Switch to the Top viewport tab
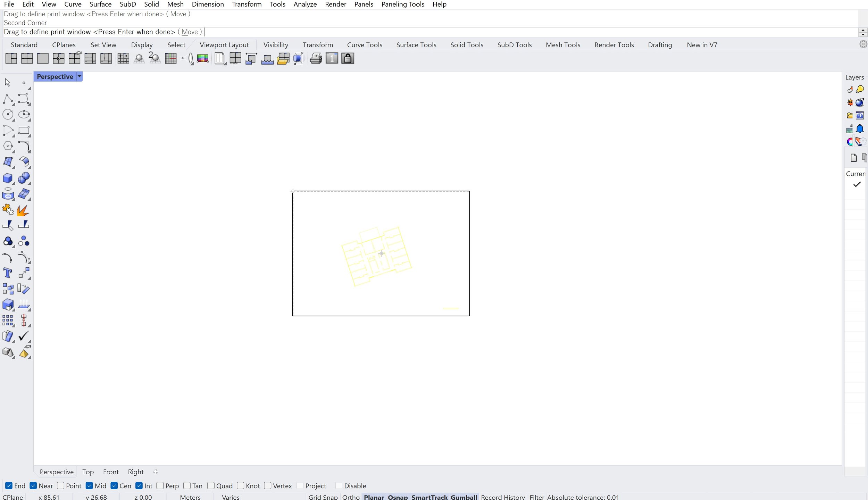 click(88, 472)
